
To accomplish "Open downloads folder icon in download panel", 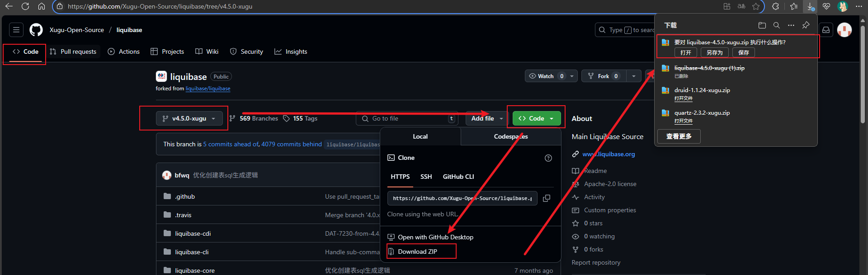I will point(762,25).
